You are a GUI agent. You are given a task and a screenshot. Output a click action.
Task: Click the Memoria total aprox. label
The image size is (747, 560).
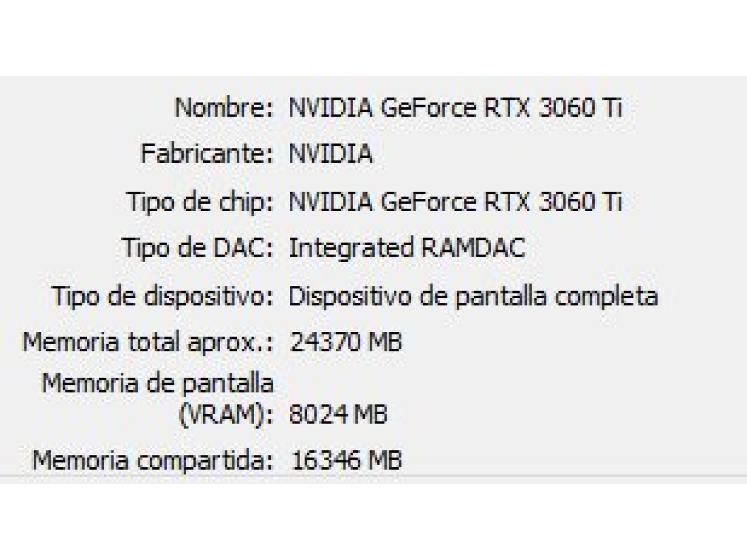pyautogui.click(x=148, y=342)
